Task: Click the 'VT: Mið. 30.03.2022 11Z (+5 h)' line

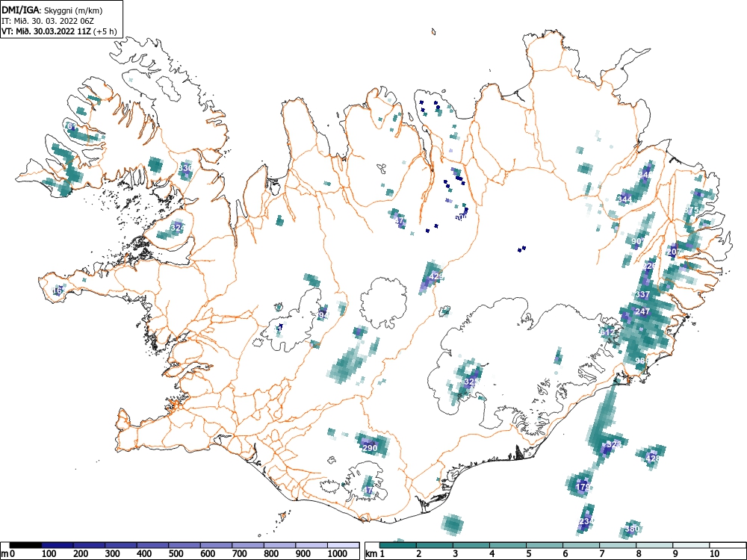Action: [x=58, y=31]
